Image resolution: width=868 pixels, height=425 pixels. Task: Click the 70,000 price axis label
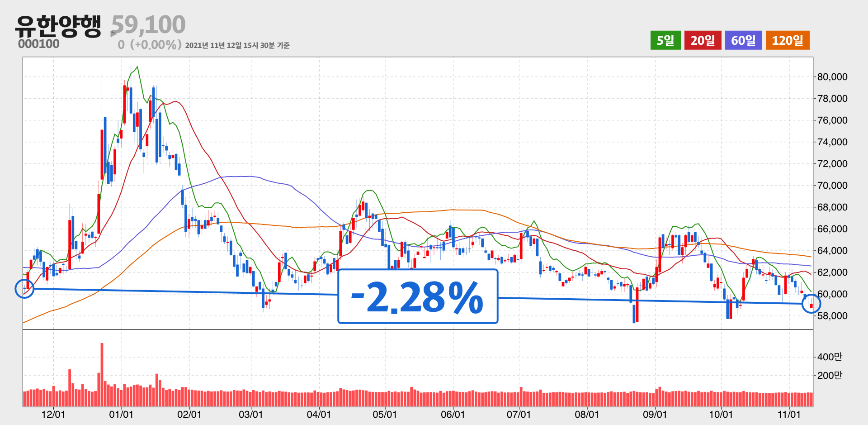point(832,186)
